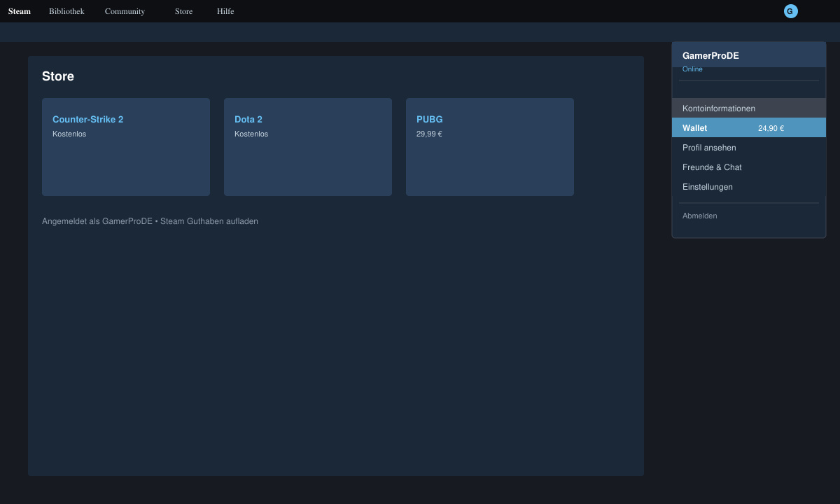Open Einstellungen from the account menu

[749, 186]
